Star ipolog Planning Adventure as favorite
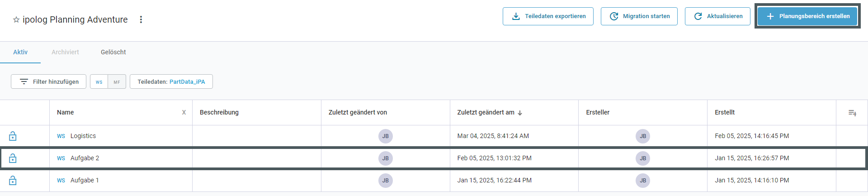The height and width of the screenshot is (196, 868). pyautogui.click(x=16, y=20)
